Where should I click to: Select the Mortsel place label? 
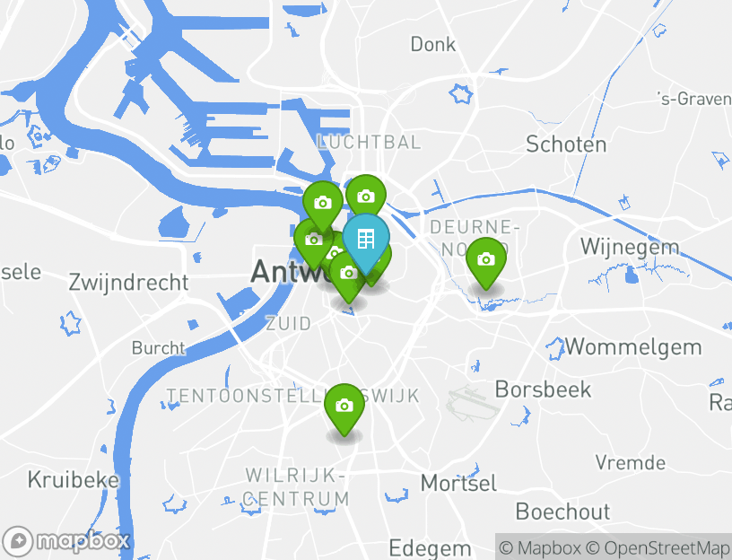tap(458, 483)
